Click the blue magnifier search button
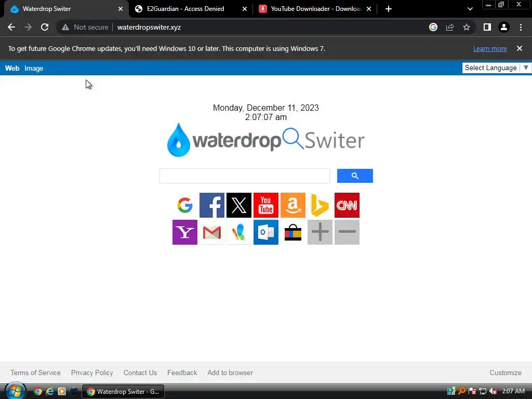 point(355,176)
